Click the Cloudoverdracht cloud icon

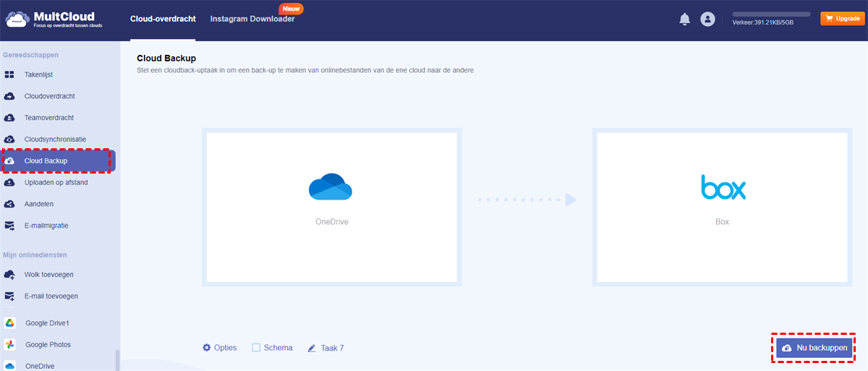pyautogui.click(x=9, y=96)
